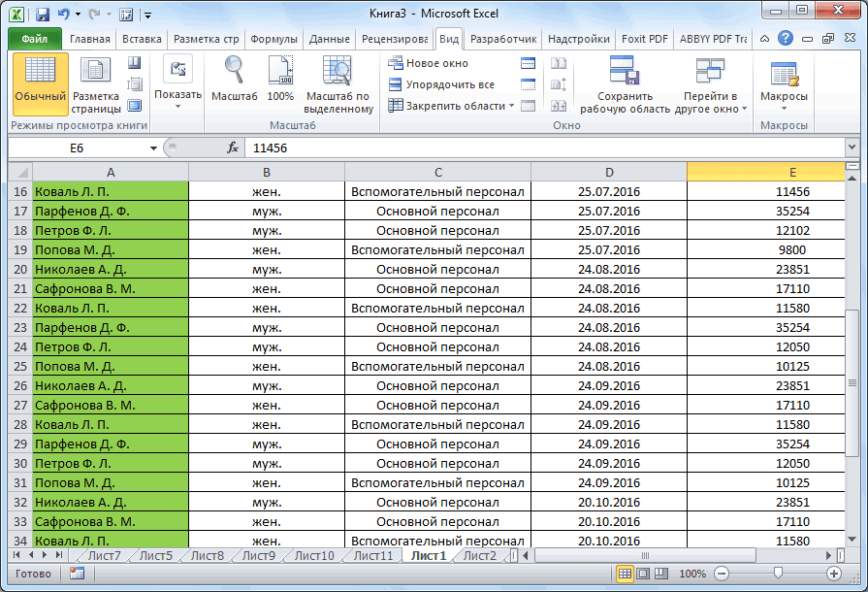Click Arrange All (Упорядочить все) button
Screen dimensions: 868x592
coord(441,84)
